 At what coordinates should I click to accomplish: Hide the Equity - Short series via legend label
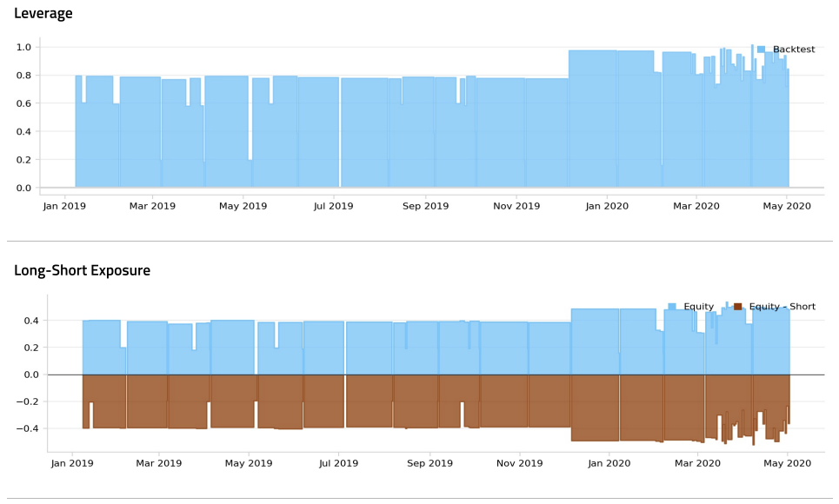[x=782, y=307]
